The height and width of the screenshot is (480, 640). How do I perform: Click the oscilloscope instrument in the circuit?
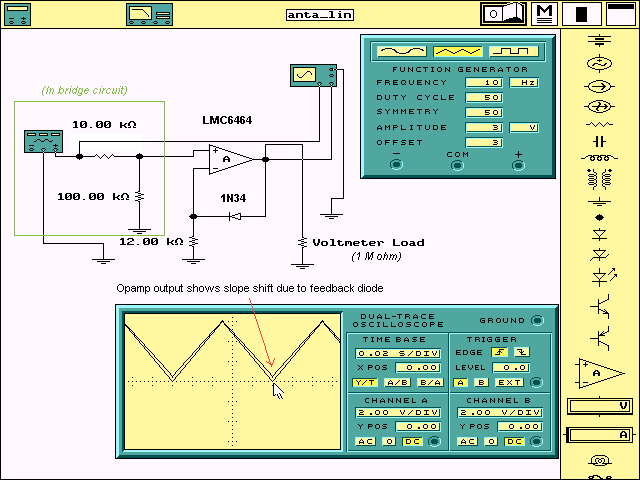307,75
